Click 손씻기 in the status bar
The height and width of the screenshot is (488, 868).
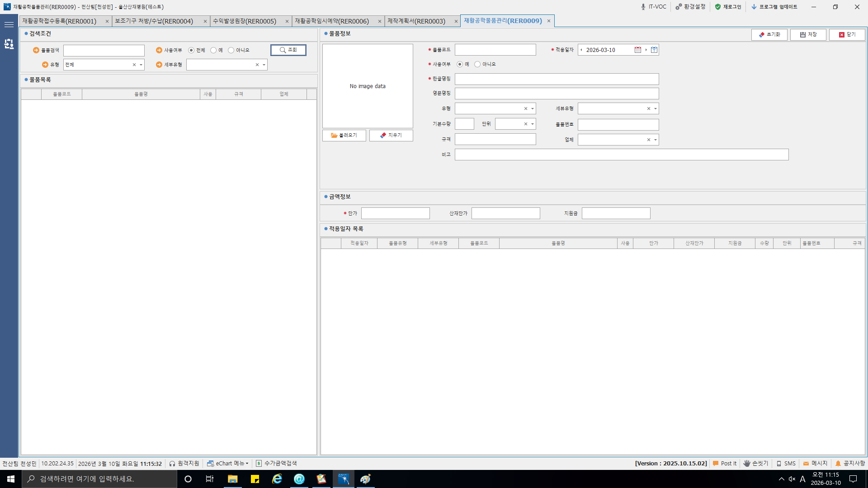pyautogui.click(x=756, y=464)
